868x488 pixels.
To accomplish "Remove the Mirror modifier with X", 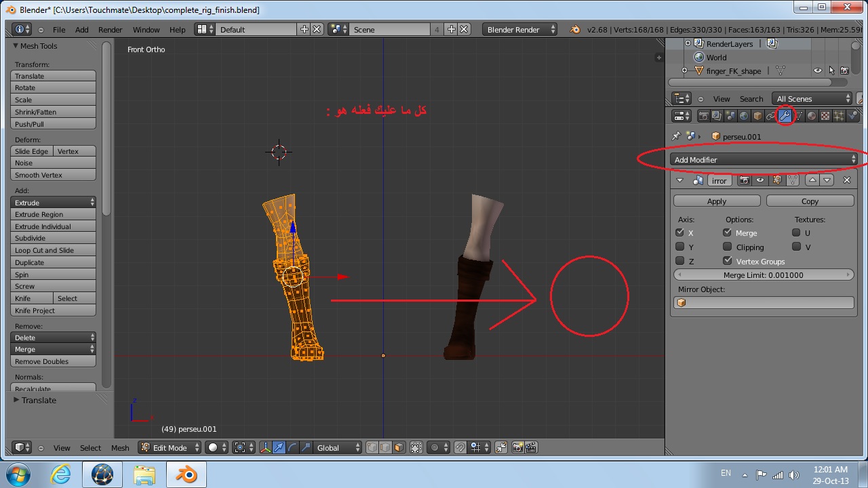I will [846, 180].
